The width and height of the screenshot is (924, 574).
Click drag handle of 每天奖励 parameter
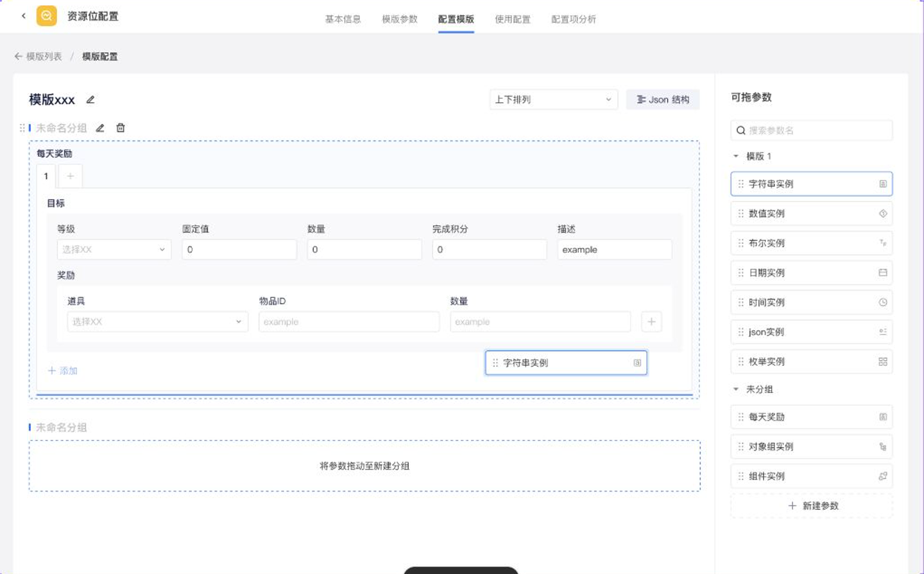coord(741,417)
